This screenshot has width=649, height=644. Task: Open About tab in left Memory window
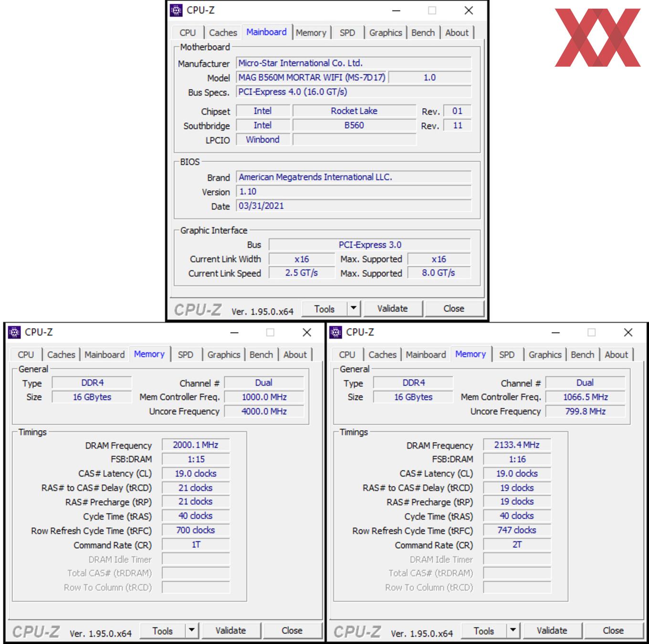point(295,354)
